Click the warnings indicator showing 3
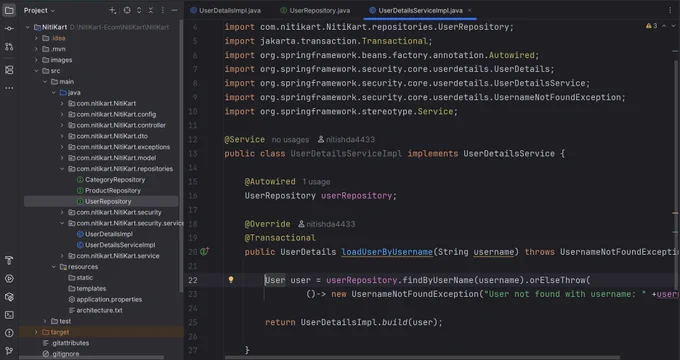This screenshot has height=360, width=680. click(651, 26)
